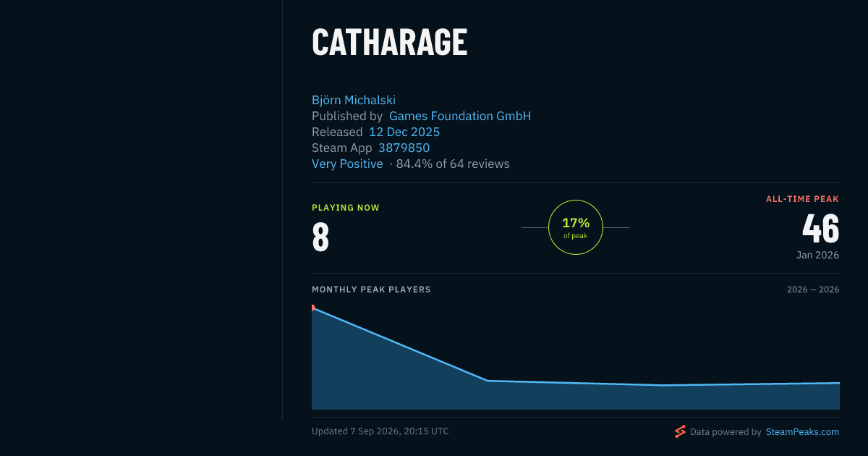Open Steam App 3879850 link
The image size is (868, 456).
pyautogui.click(x=404, y=148)
